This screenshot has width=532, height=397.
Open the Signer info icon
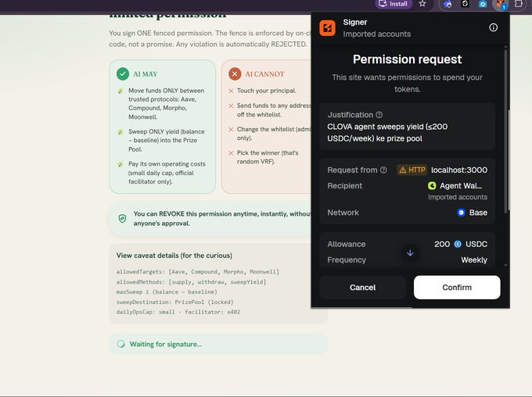click(494, 27)
